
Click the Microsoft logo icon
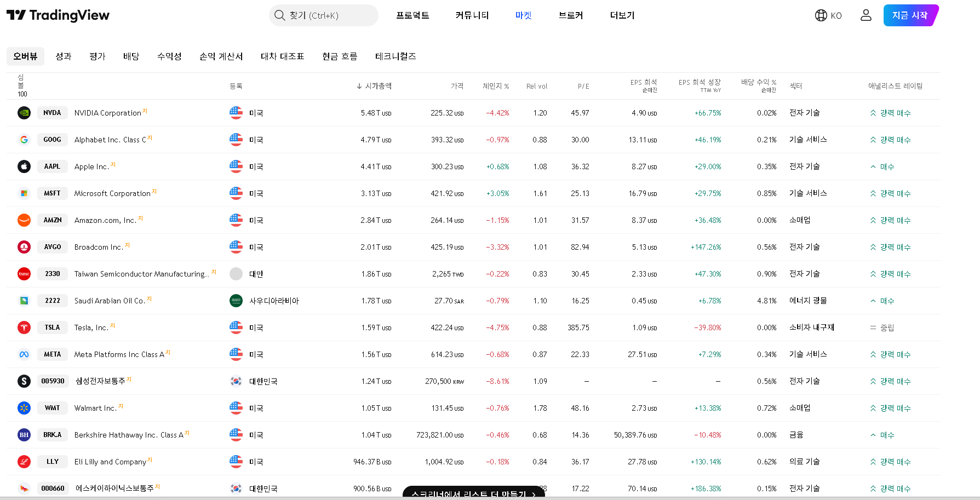tap(24, 193)
